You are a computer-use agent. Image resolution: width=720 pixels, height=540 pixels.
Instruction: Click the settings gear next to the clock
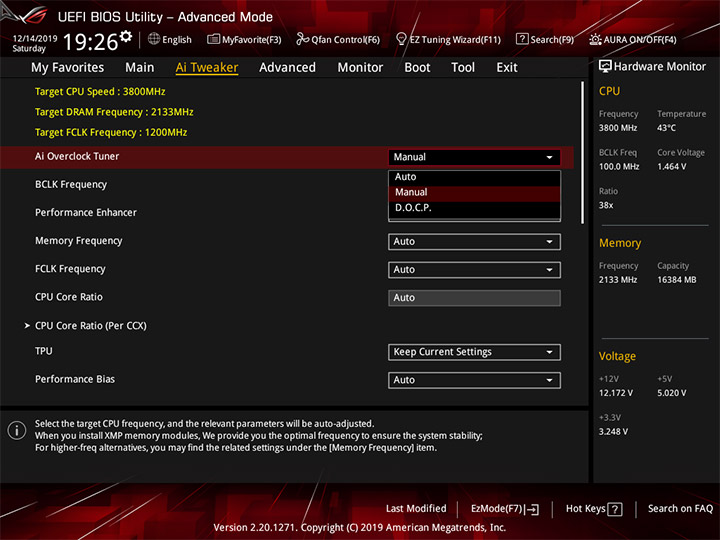(126, 36)
